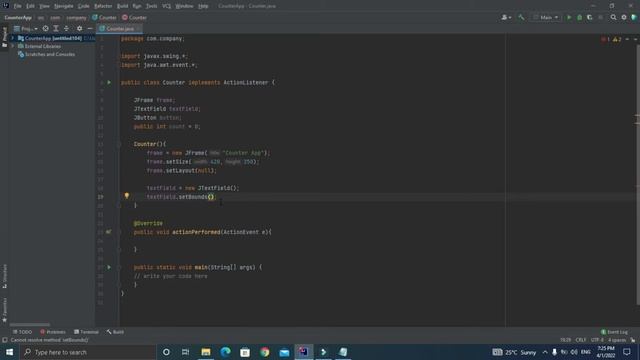
Task: Click the IntelliJ IDEA taskbar icon
Action: [x=304, y=352]
